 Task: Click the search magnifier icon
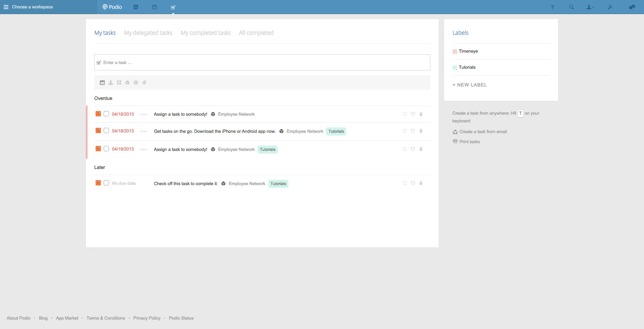[x=571, y=7]
